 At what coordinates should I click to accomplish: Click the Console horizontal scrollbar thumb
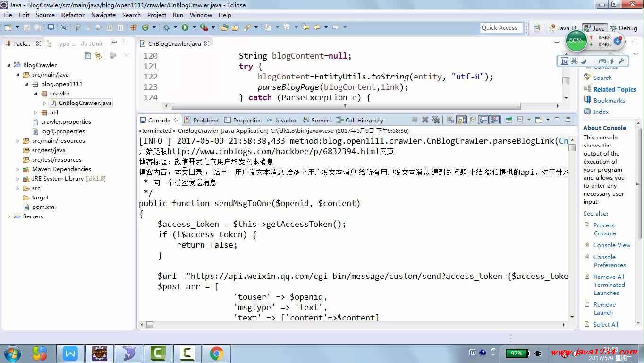(x=150, y=325)
